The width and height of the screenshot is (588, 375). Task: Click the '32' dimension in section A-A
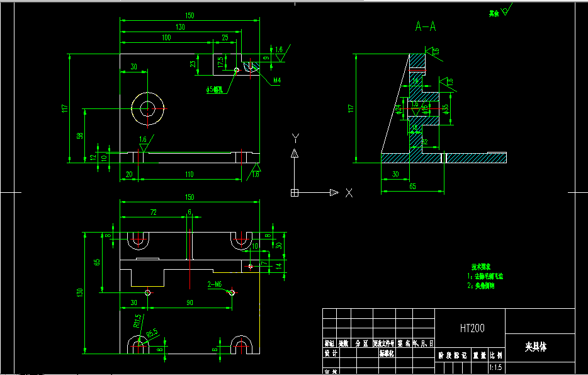tap(425, 142)
